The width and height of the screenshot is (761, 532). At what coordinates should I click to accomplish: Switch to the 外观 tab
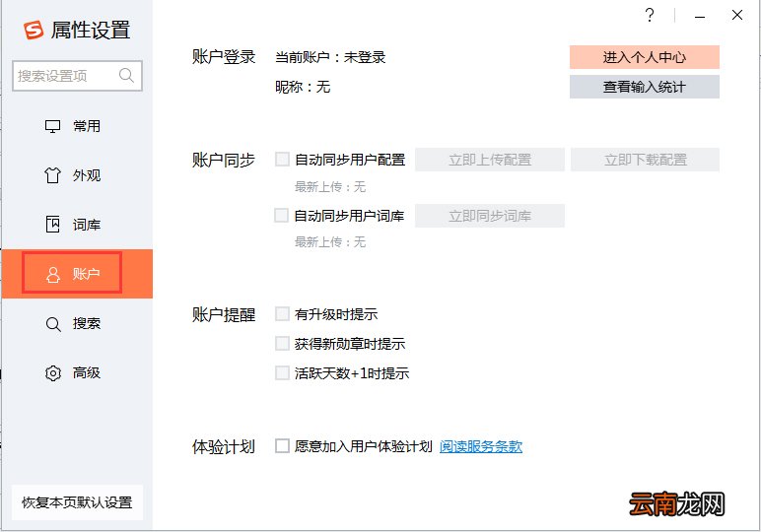tap(78, 175)
